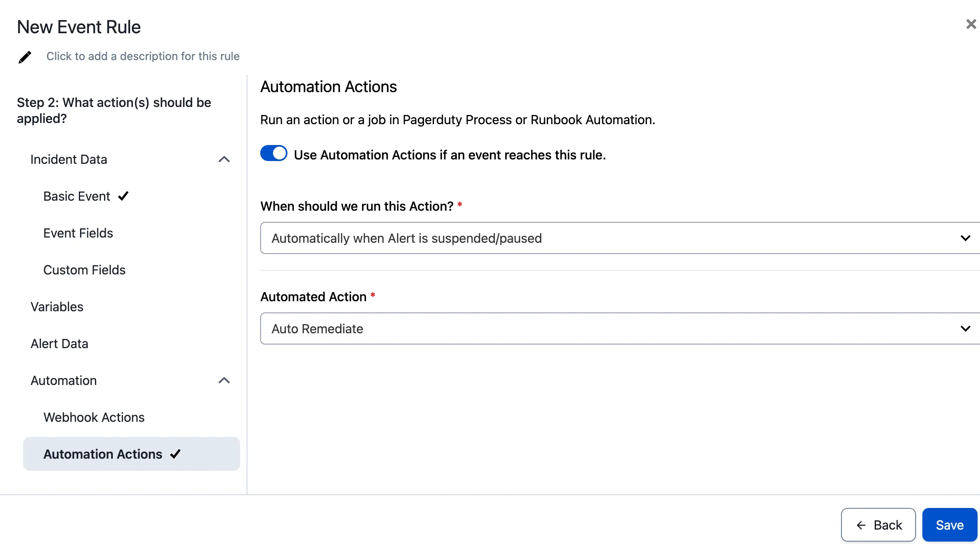The width and height of the screenshot is (980, 544).
Task: Click the Back button
Action: (x=878, y=525)
